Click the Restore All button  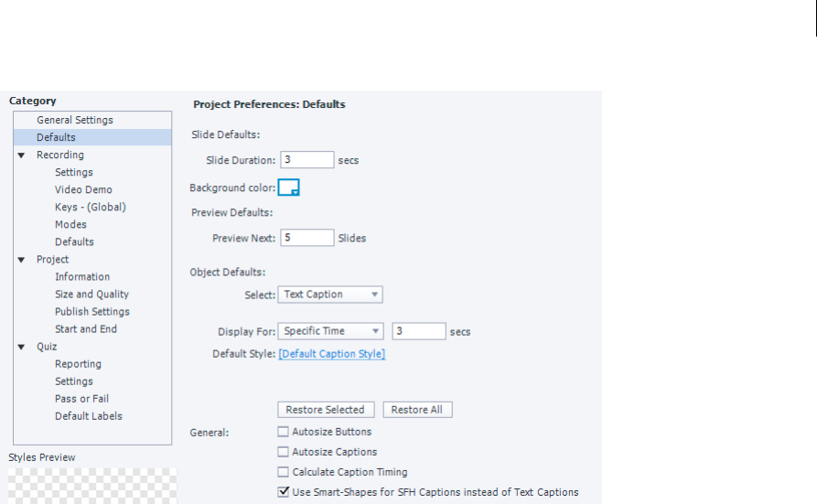tap(417, 410)
